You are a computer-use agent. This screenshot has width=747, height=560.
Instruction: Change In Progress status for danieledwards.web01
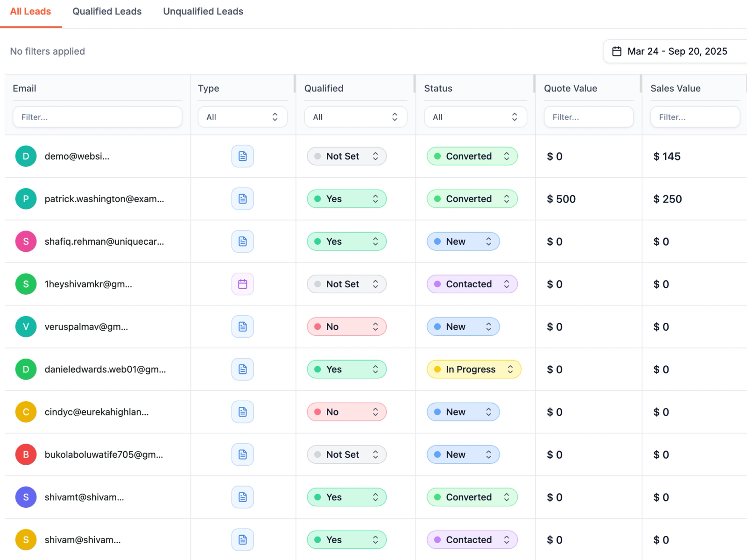tap(474, 369)
